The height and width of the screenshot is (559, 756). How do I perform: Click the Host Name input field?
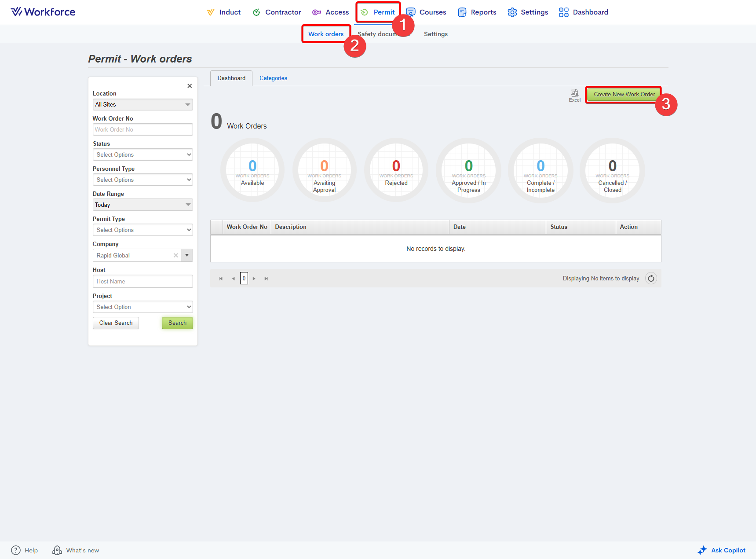142,282
